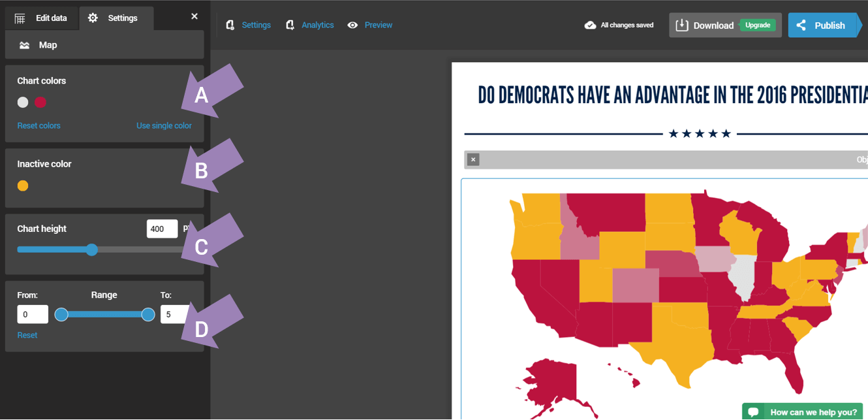
Task: Click the infographic headline text
Action: [673, 95]
